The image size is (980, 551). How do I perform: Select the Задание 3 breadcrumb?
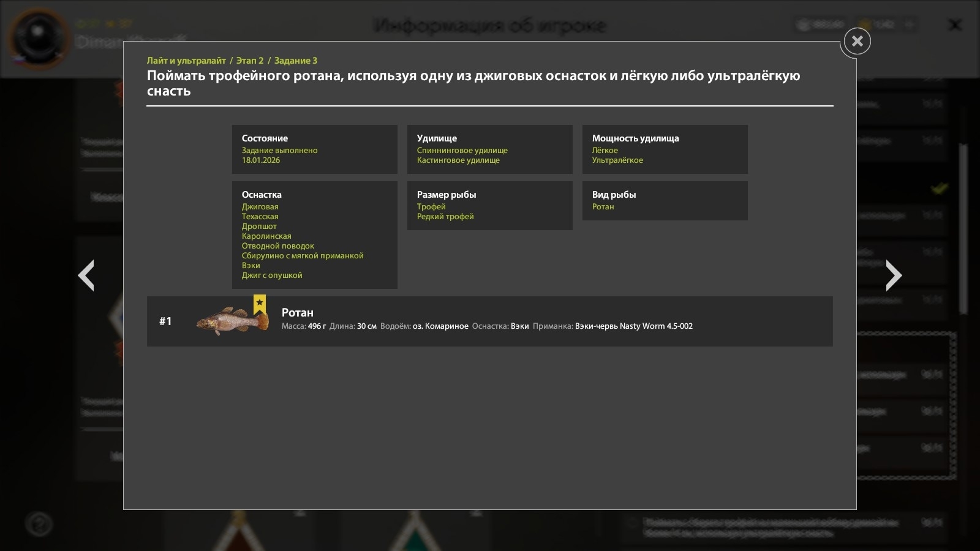[296, 61]
